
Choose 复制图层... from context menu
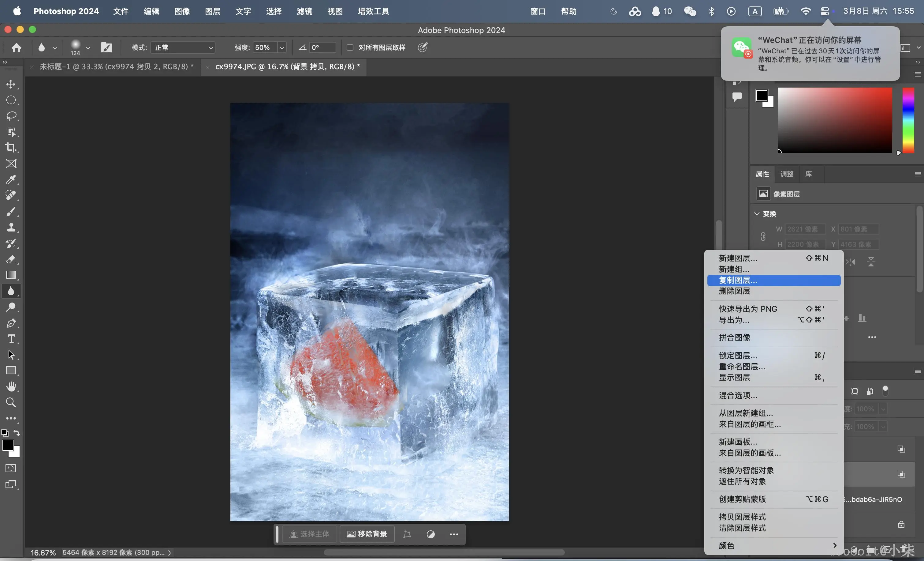(738, 280)
